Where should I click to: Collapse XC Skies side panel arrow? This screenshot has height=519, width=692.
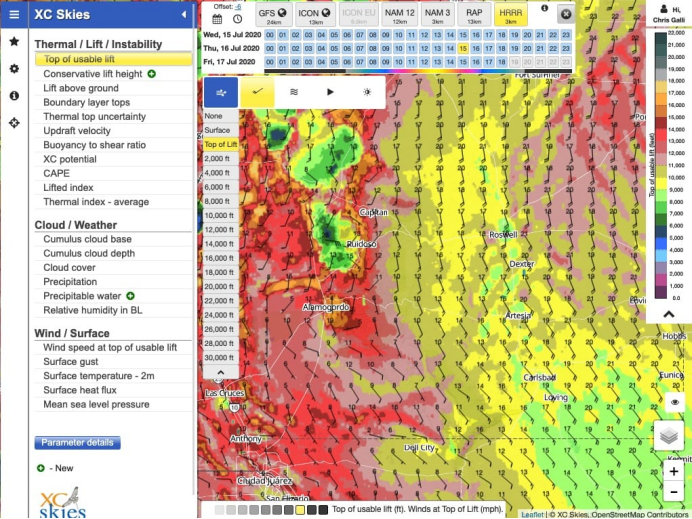[184, 15]
